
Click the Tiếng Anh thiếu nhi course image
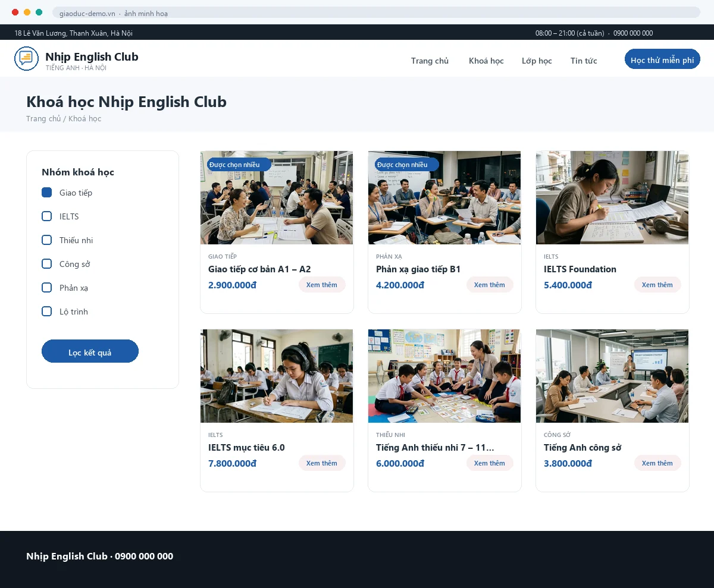(x=444, y=376)
